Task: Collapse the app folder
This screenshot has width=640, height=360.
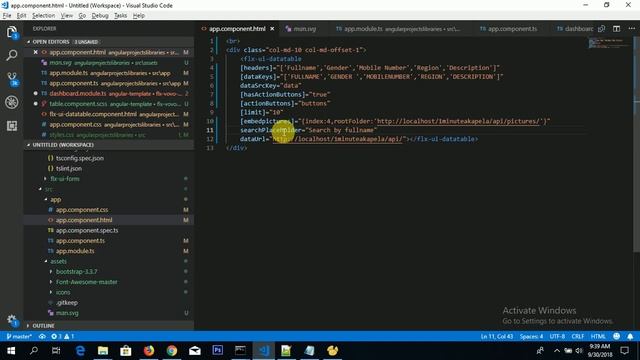Action: pyautogui.click(x=56, y=199)
